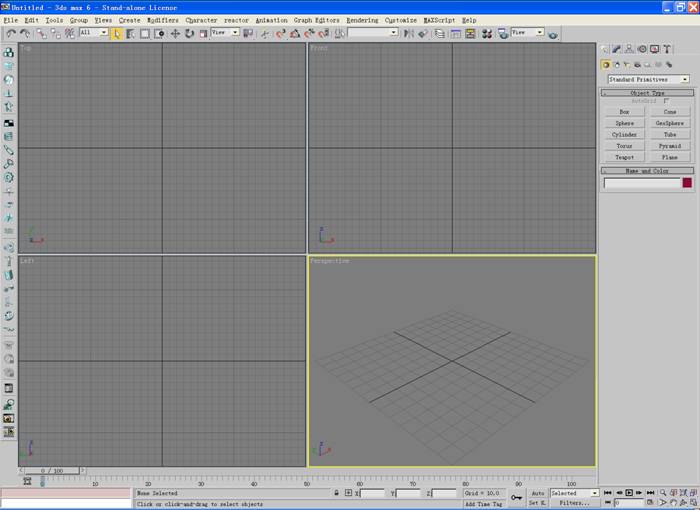
Task: Toggle the 3D Snaps button
Action: point(280,33)
